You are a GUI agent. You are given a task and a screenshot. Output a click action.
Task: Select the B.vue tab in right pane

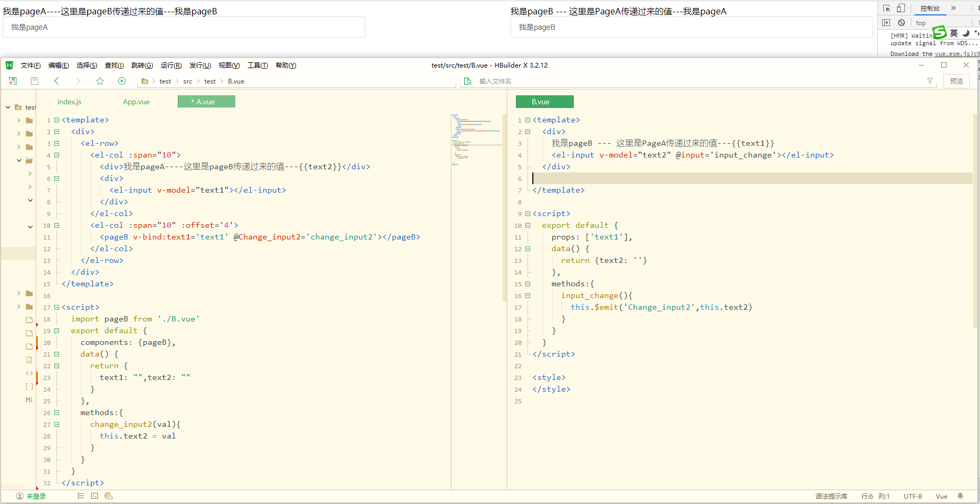pos(545,102)
